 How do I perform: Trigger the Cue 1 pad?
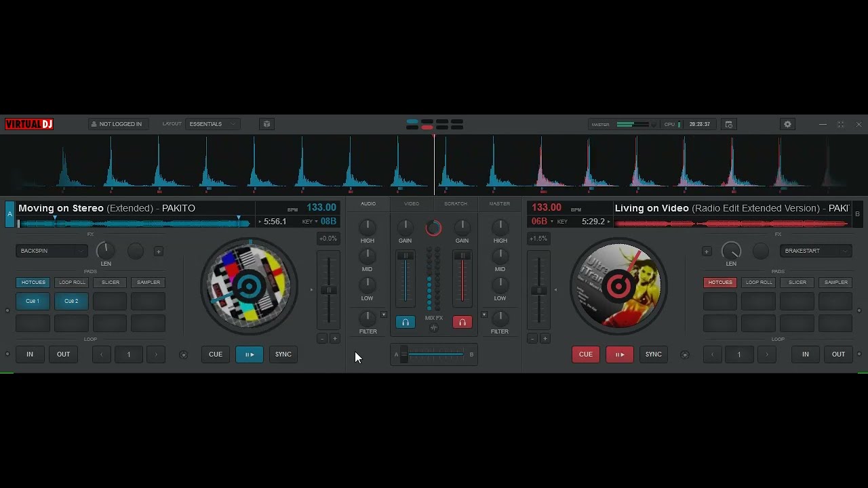33,301
